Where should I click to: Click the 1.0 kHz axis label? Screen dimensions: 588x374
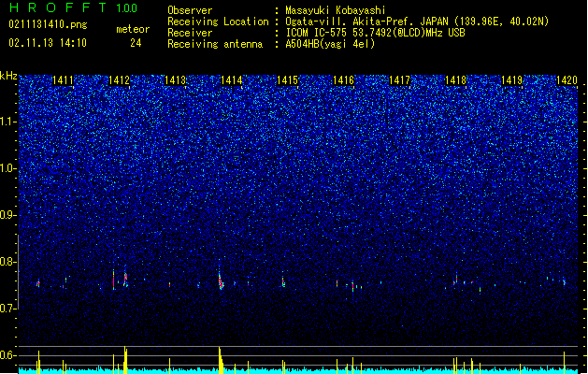click(8, 168)
